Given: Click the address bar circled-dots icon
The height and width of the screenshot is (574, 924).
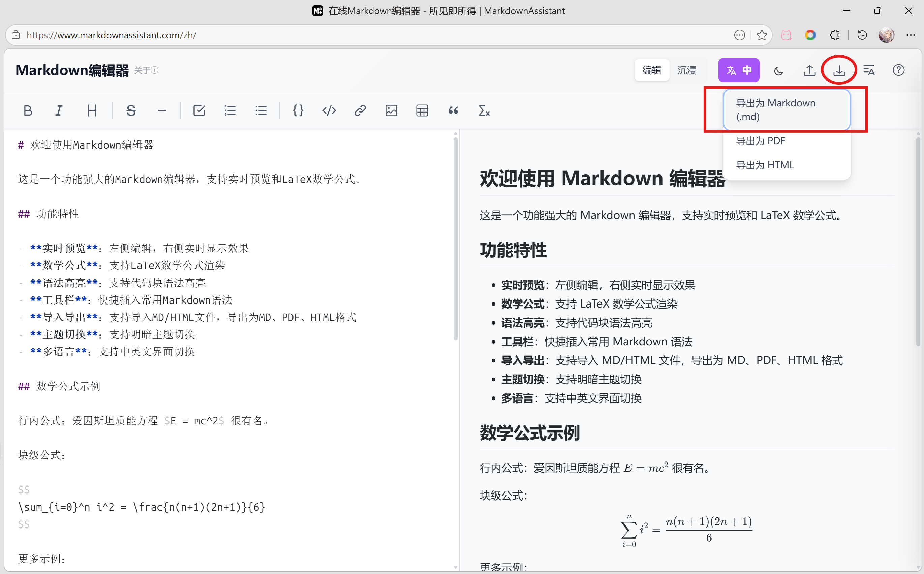Looking at the screenshot, I should pos(739,35).
